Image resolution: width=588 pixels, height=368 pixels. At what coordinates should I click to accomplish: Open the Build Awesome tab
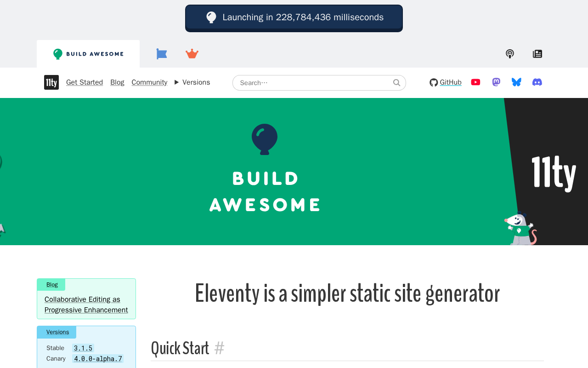click(x=88, y=54)
